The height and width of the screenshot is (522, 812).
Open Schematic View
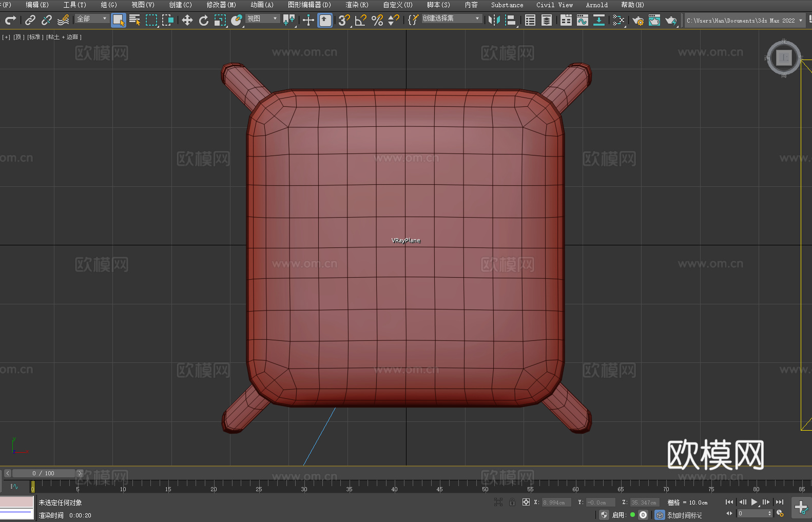coord(618,20)
